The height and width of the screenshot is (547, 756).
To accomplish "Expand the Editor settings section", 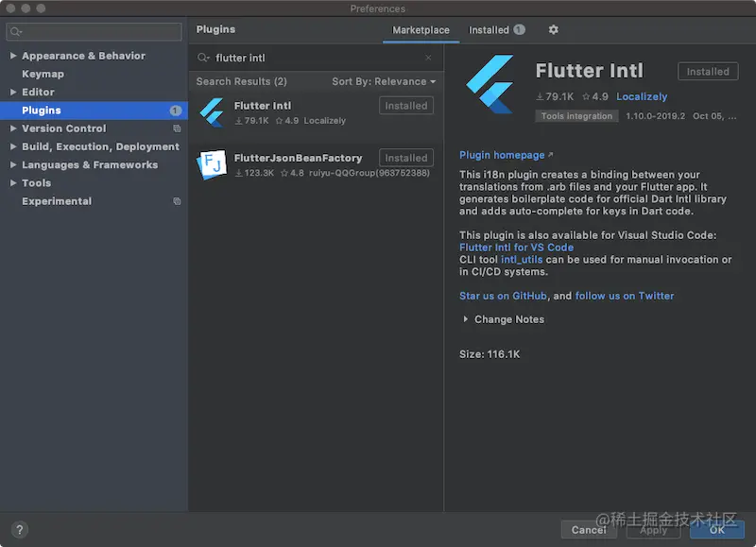I will [x=13, y=92].
